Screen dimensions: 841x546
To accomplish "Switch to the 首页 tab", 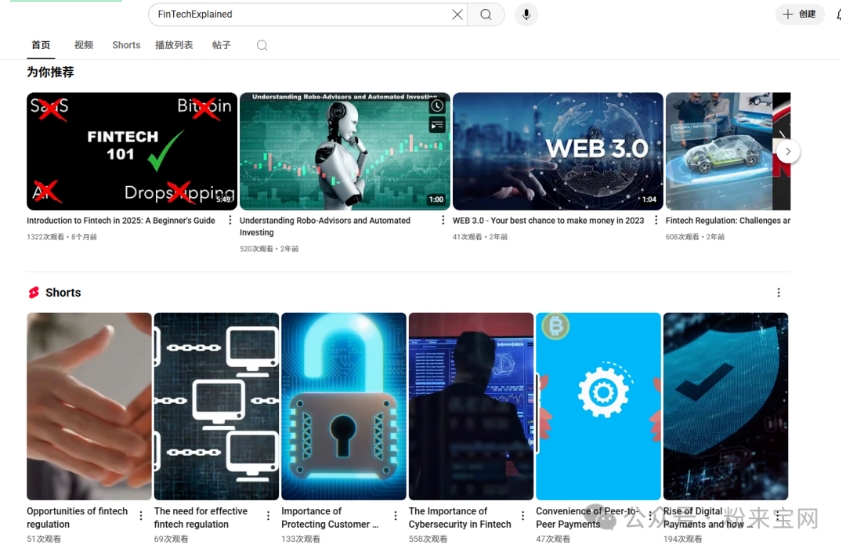I will click(41, 45).
